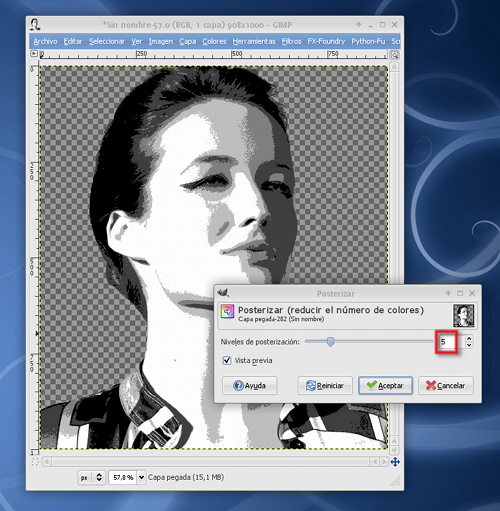
Task: Click the 57,8 % zoom value field
Action: 123,477
